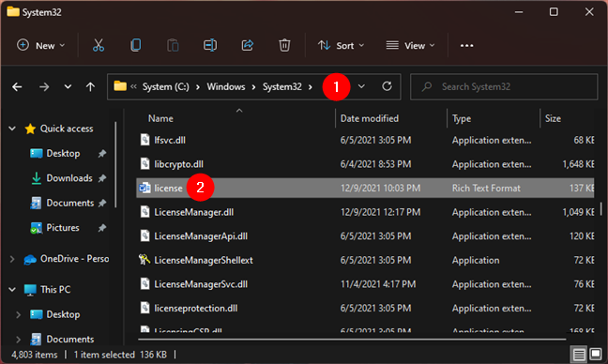Image resolution: width=608 pixels, height=364 pixels.
Task: Click the folder icon in address bar
Action: coord(120,86)
